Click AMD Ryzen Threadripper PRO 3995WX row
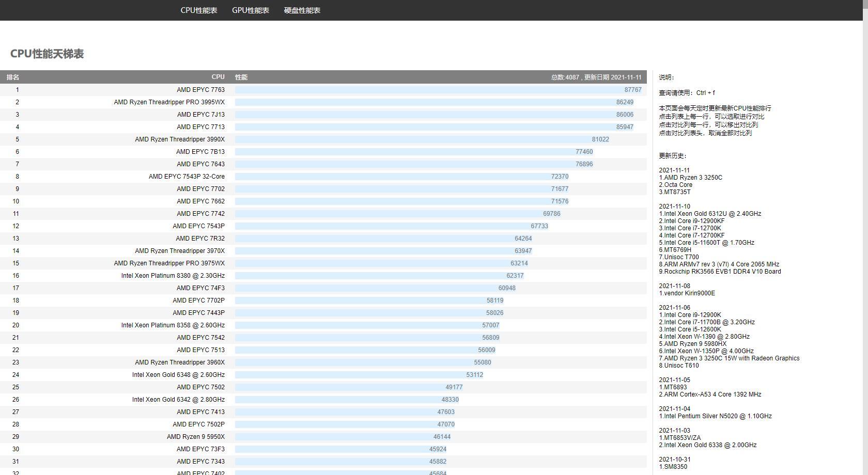The image size is (868, 475). [x=169, y=102]
